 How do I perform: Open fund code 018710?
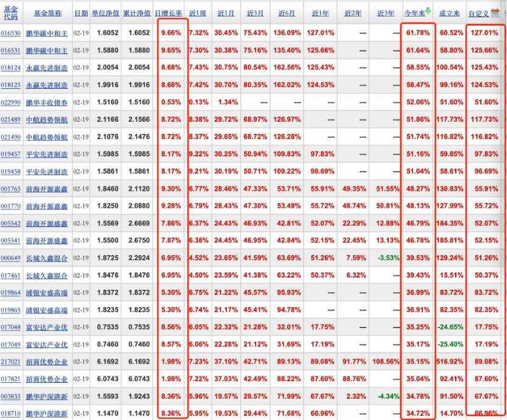tap(11, 413)
